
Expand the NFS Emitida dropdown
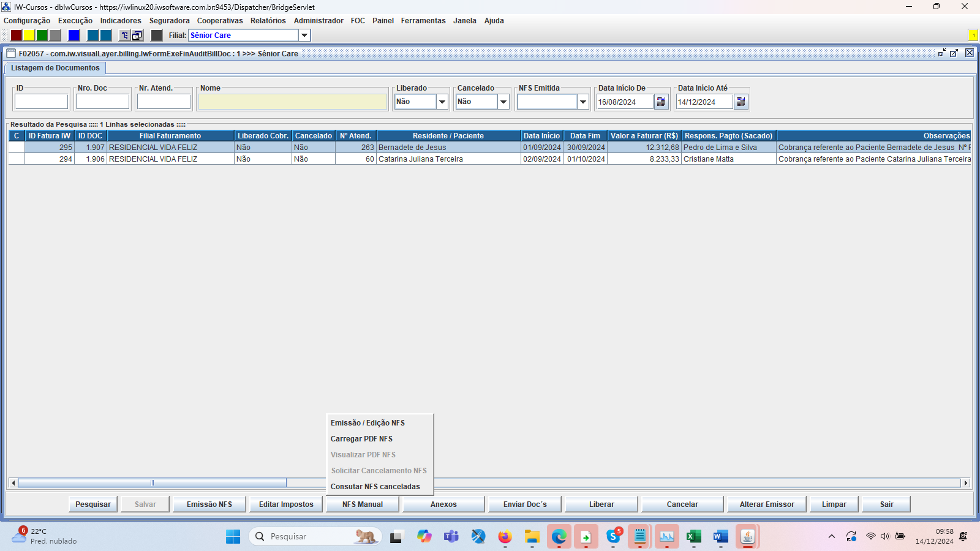click(583, 102)
